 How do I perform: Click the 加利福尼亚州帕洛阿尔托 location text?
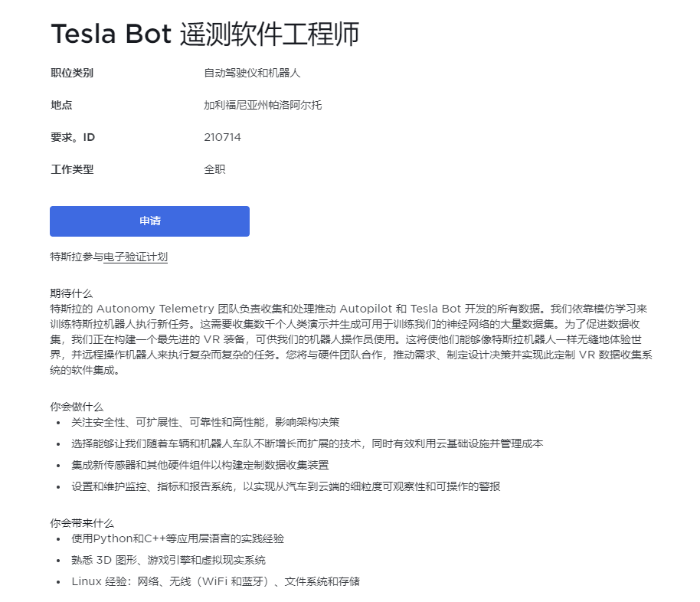pyautogui.click(x=263, y=105)
